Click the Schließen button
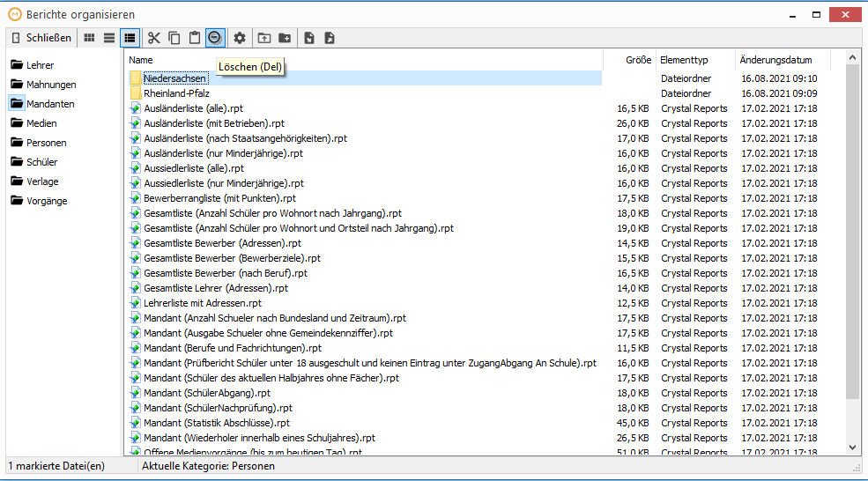The width and height of the screenshot is (868, 481). pyautogui.click(x=41, y=38)
